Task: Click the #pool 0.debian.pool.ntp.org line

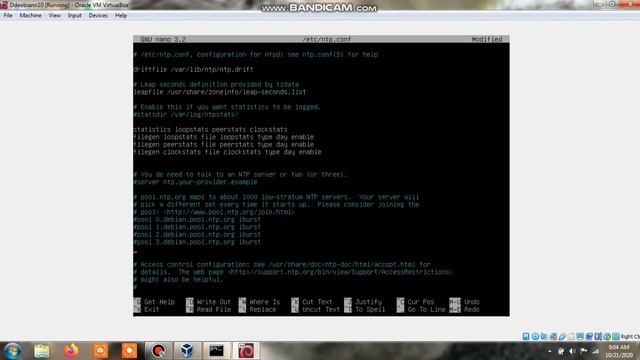Action: 197,220
